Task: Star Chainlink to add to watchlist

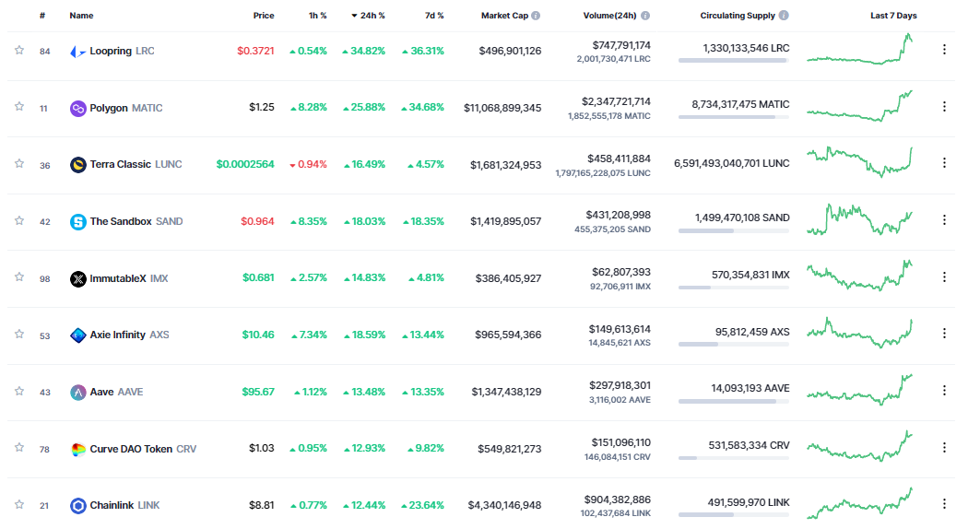Action: [x=19, y=505]
